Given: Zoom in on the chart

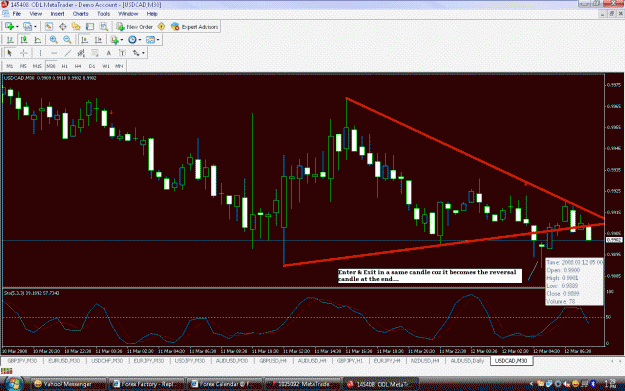Looking at the screenshot, I should click(53, 40).
